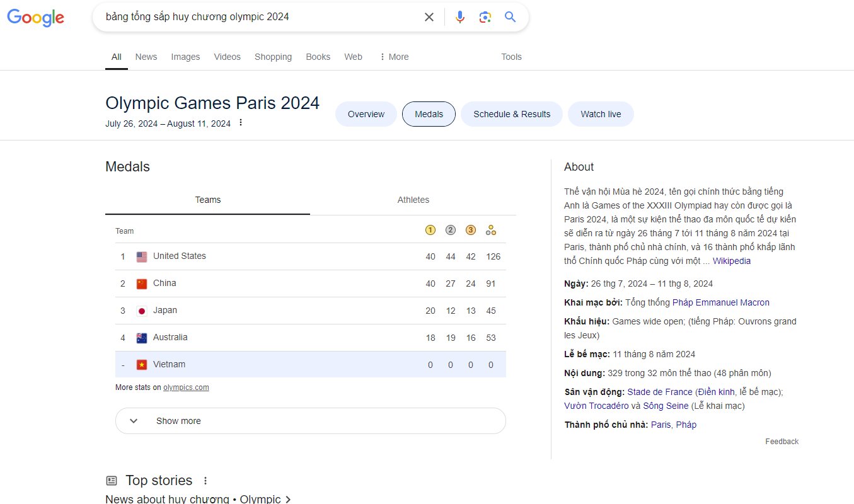Open Google Lens image search

485,17
